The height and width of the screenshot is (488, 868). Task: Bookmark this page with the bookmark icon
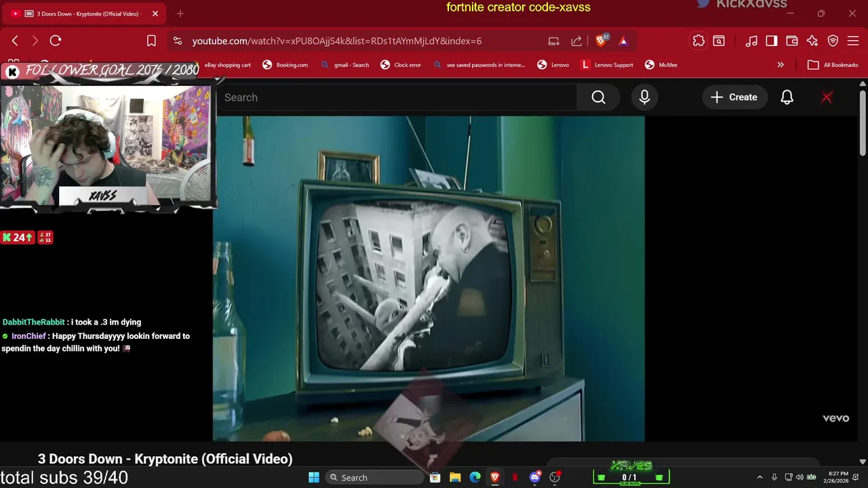tap(151, 41)
